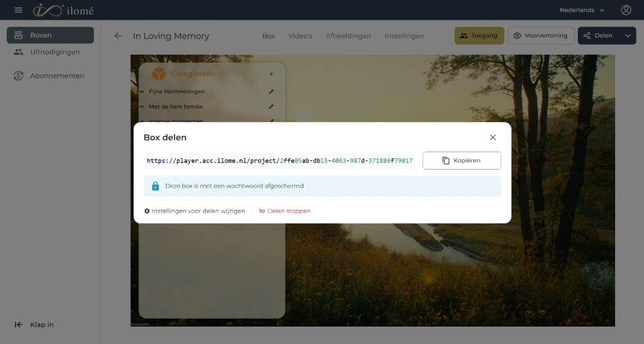Image resolution: width=644 pixels, height=344 pixels.
Task: Edit the Met de hele familie category
Action: (x=271, y=106)
